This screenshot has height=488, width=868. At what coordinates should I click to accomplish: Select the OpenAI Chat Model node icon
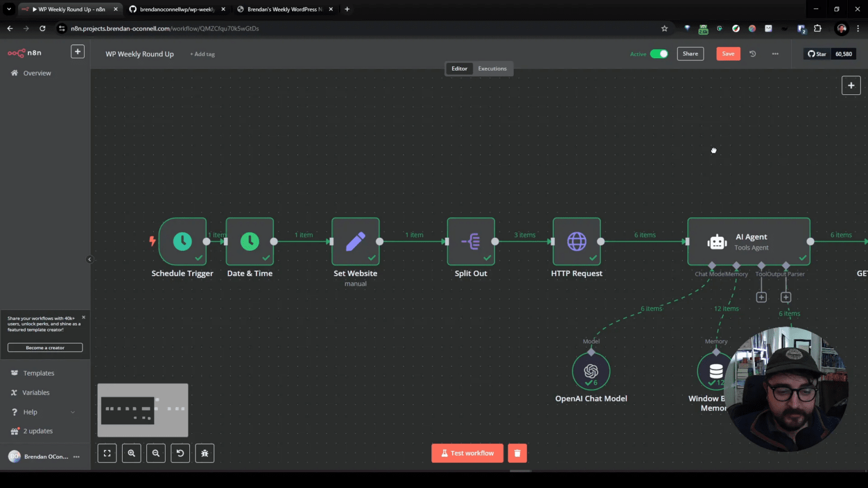591,371
